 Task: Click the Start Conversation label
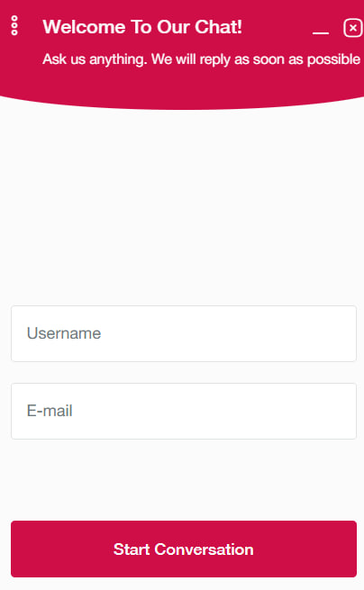(183, 549)
